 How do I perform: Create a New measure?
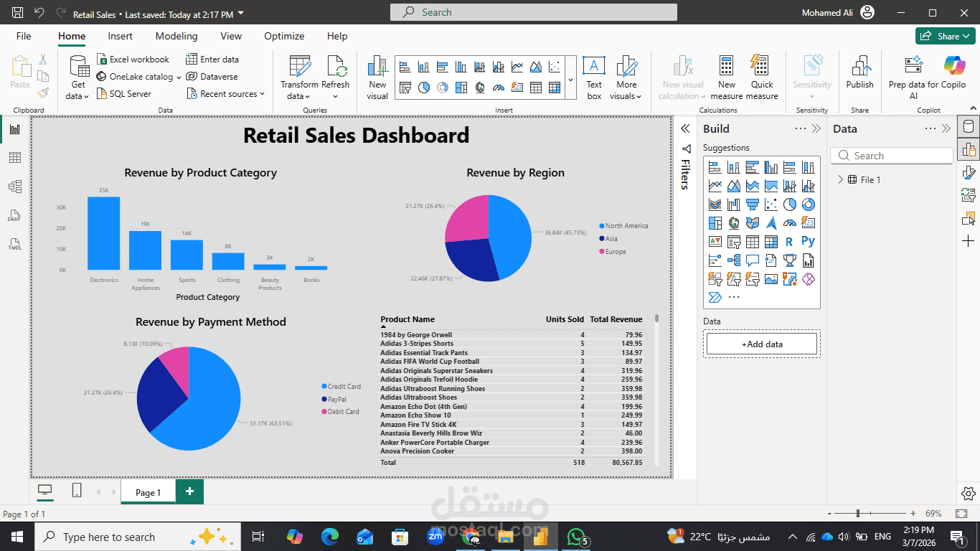(727, 77)
